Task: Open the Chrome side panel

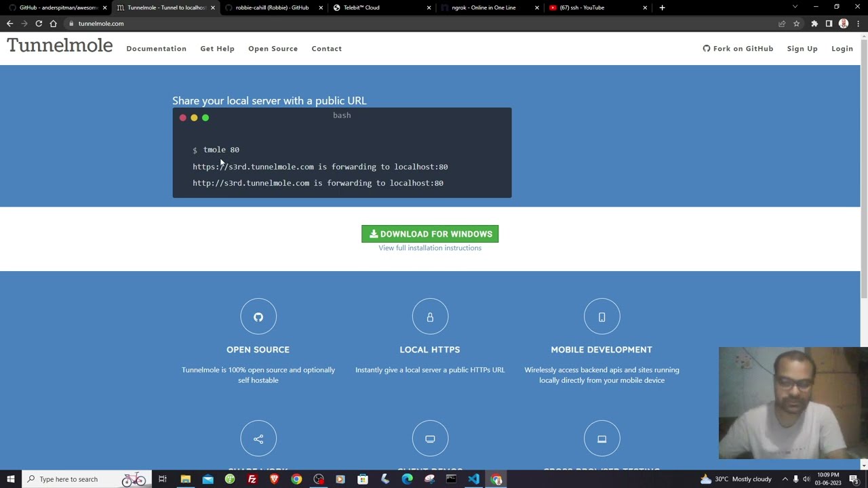Action: pyautogui.click(x=829, y=24)
